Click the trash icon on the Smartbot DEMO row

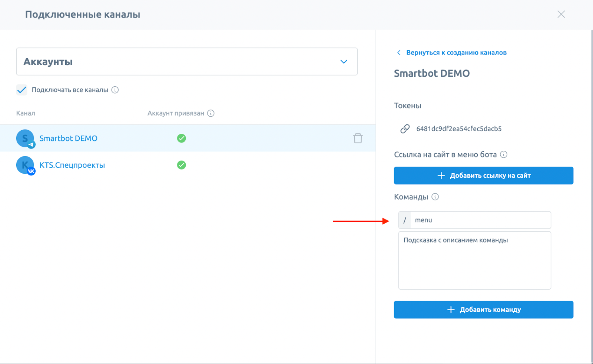coord(358,138)
